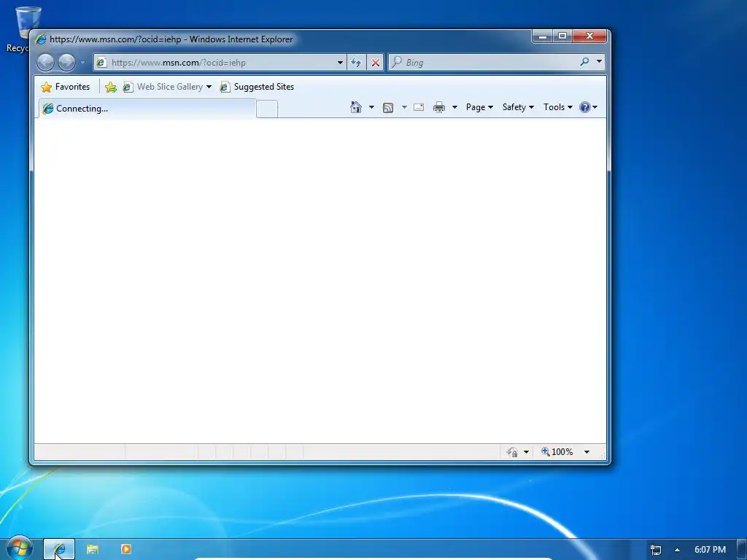Click the Protected Mode status icon

point(512,452)
